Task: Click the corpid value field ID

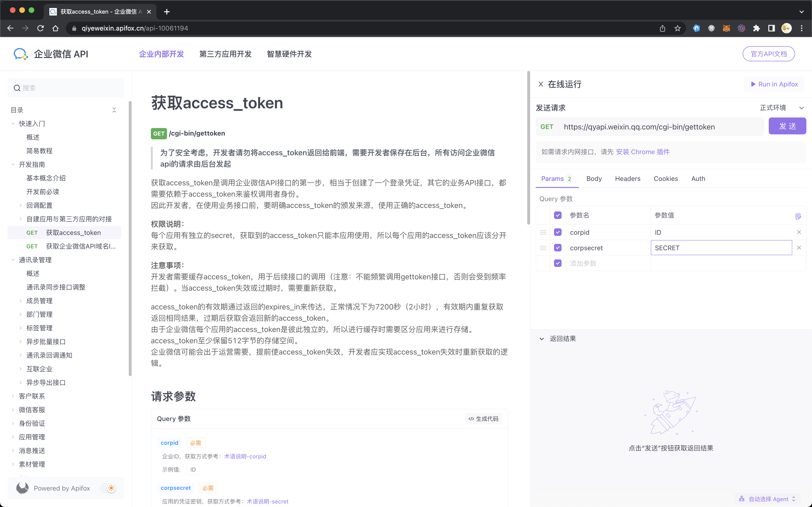Action: point(722,232)
